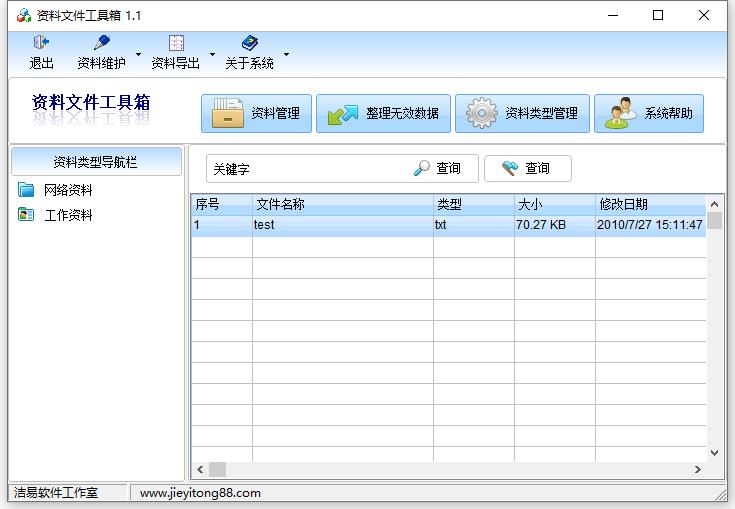Click the 资料导出 export icon
The image size is (735, 509).
[176, 43]
